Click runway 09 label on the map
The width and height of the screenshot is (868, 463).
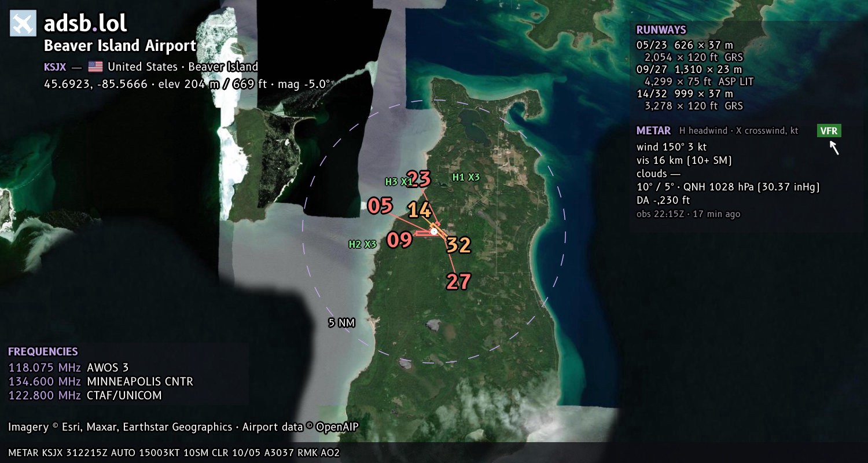[x=399, y=240]
